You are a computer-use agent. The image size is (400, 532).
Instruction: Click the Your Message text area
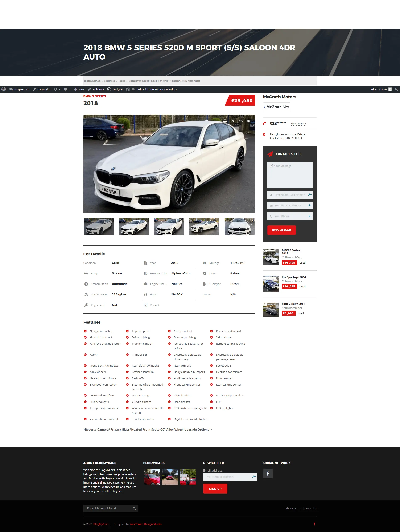(x=290, y=175)
